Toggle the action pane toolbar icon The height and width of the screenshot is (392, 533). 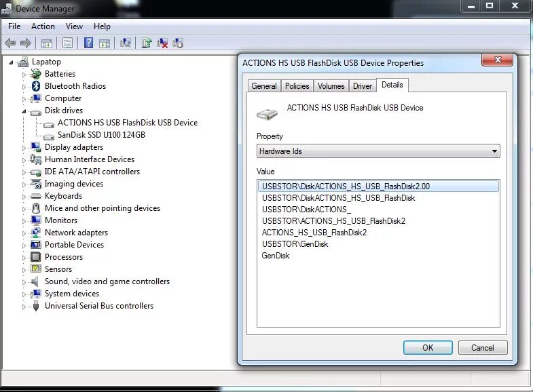(x=105, y=43)
